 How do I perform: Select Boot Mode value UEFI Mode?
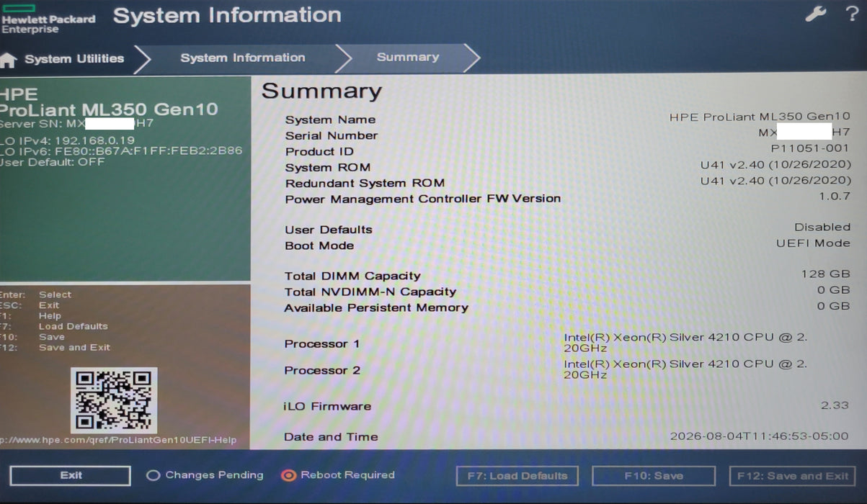point(813,243)
